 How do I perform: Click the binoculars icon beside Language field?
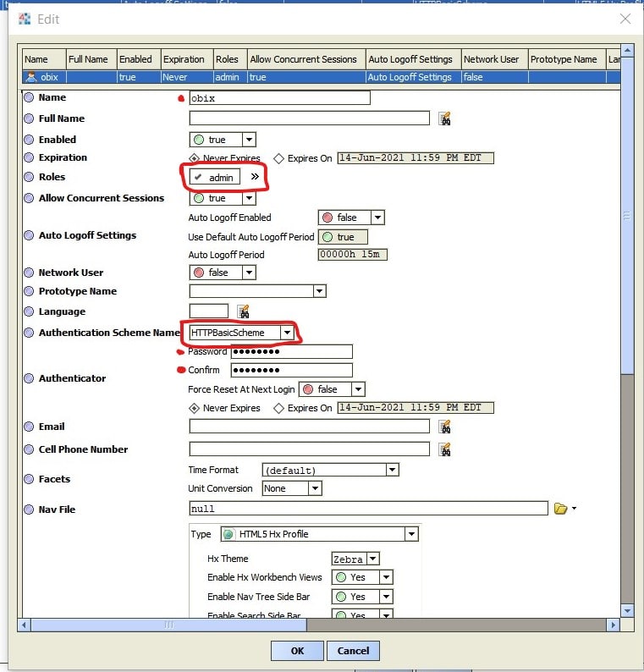click(243, 311)
